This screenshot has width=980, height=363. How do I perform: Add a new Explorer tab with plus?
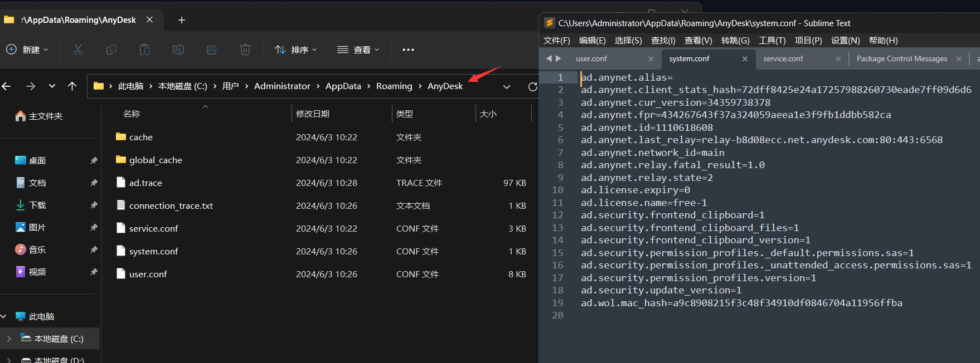pyautogui.click(x=181, y=20)
